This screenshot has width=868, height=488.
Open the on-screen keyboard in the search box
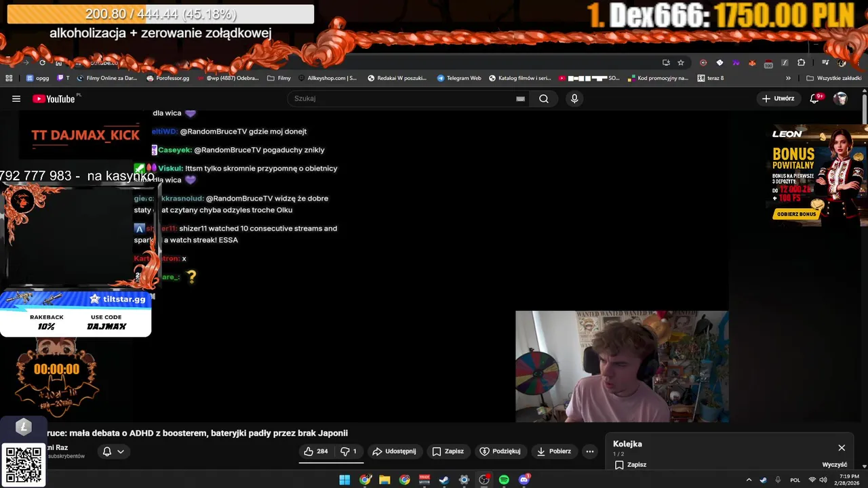click(x=520, y=99)
